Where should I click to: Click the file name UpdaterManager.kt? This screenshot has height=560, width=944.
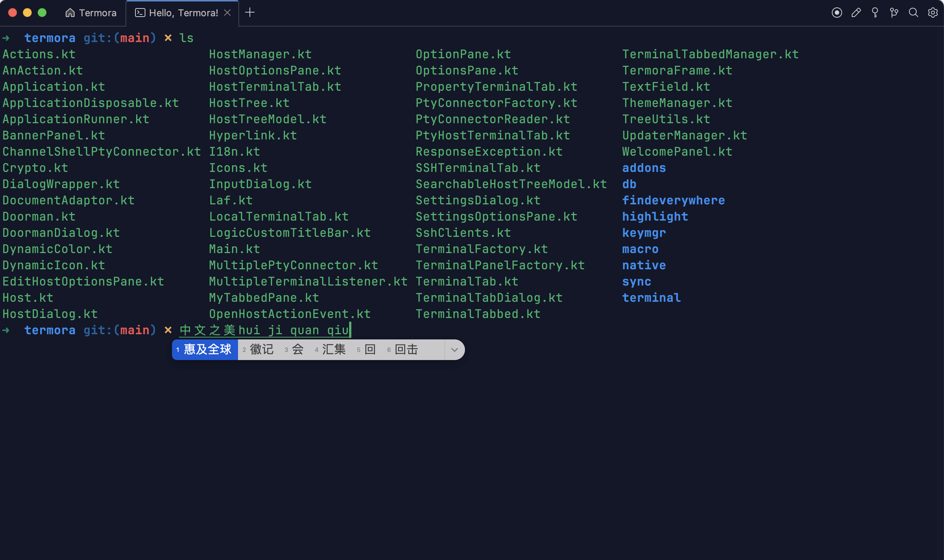tap(685, 135)
